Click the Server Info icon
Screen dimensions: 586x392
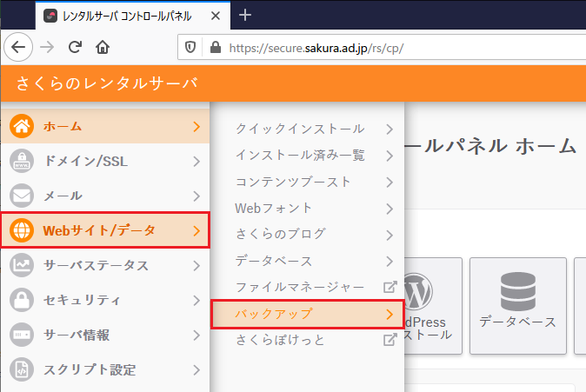point(22,335)
